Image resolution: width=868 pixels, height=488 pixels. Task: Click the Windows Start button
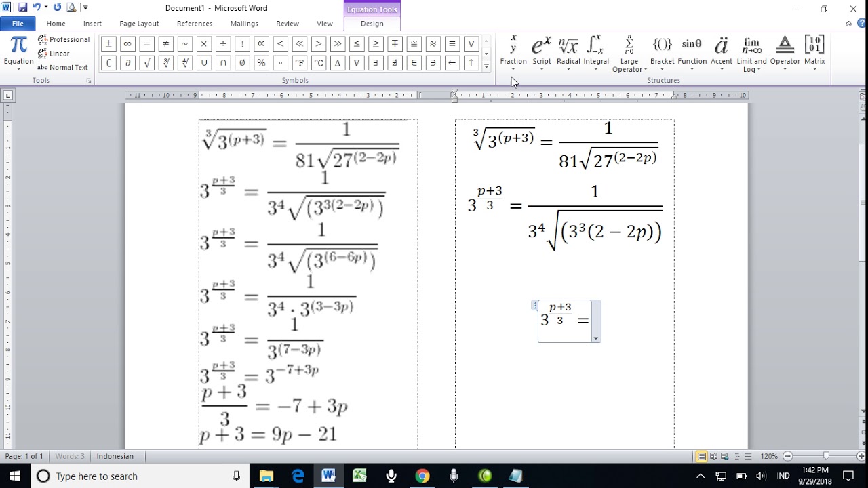[15, 476]
